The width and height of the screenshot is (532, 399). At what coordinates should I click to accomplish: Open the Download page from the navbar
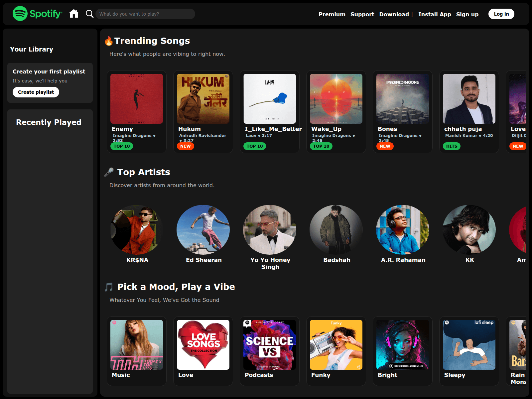394,14
